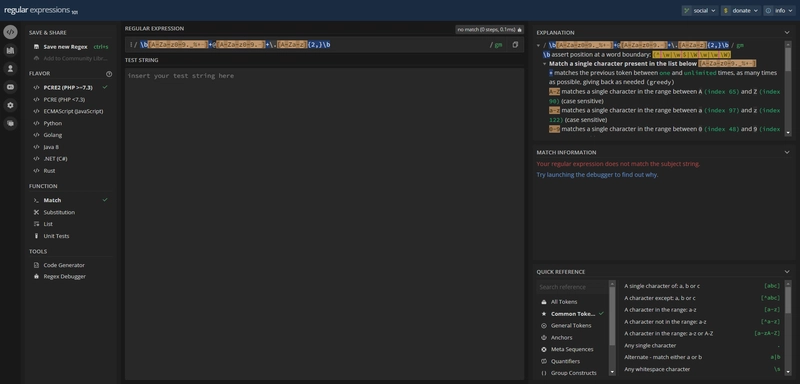Click the Search reference input field
The height and width of the screenshot is (384, 800).
(x=572, y=287)
